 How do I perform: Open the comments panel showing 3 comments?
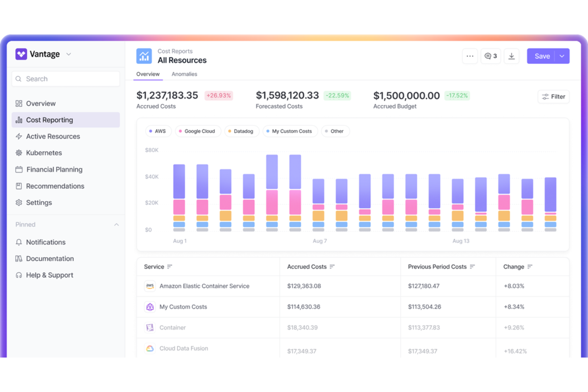pos(491,56)
